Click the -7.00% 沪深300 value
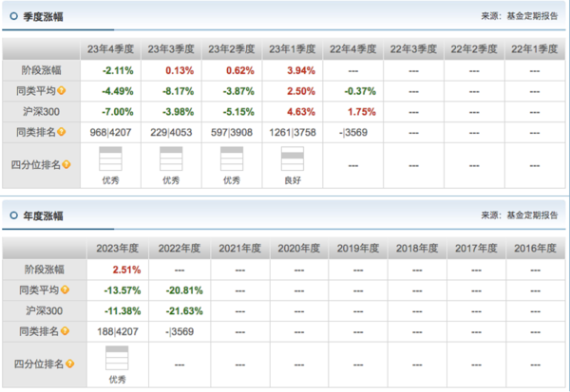This screenshot has width=570, height=392. (118, 112)
